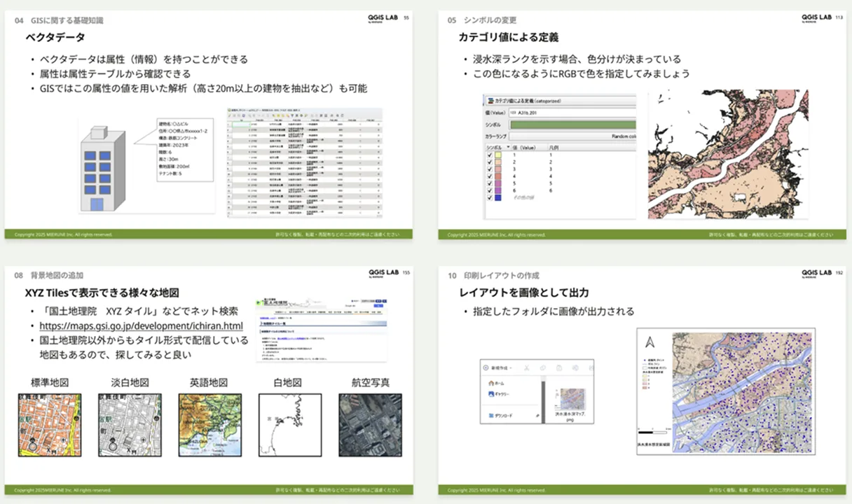Click the green シンボル color bar
This screenshot has height=504, width=852.
pos(573,125)
